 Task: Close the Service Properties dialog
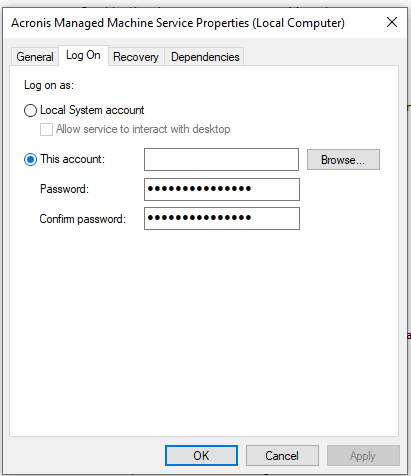392,23
